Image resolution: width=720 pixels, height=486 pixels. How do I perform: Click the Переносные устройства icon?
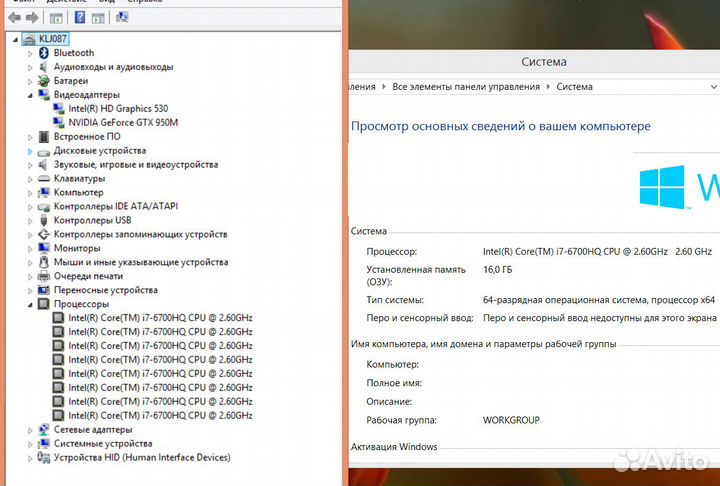coord(44,290)
